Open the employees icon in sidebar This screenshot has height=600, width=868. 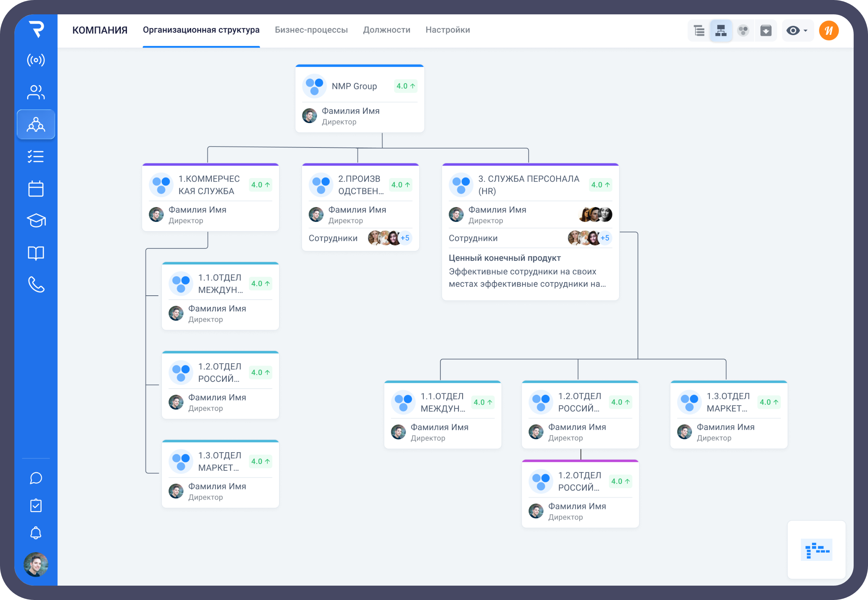(36, 92)
